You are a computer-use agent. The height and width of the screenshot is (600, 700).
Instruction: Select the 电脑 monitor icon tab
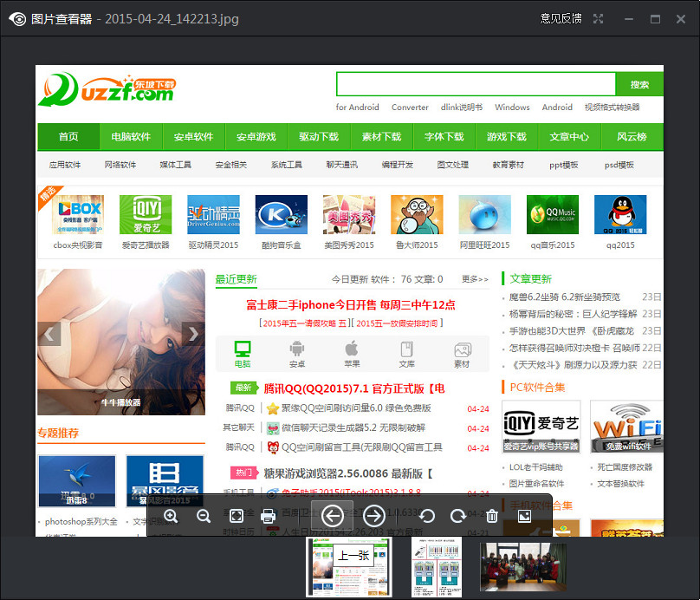243,355
